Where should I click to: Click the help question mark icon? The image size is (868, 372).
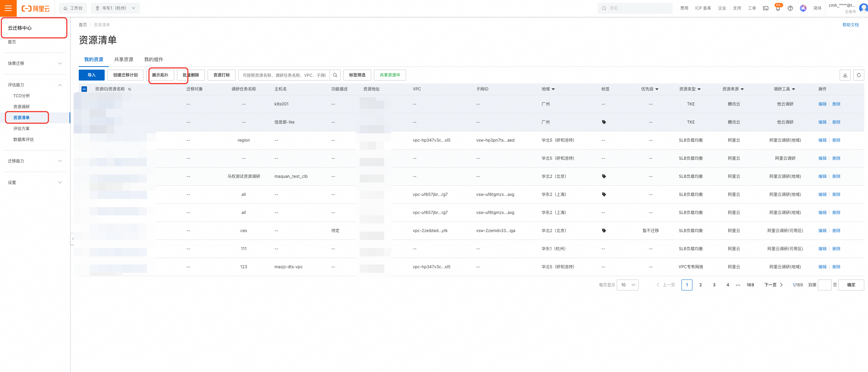(x=790, y=8)
